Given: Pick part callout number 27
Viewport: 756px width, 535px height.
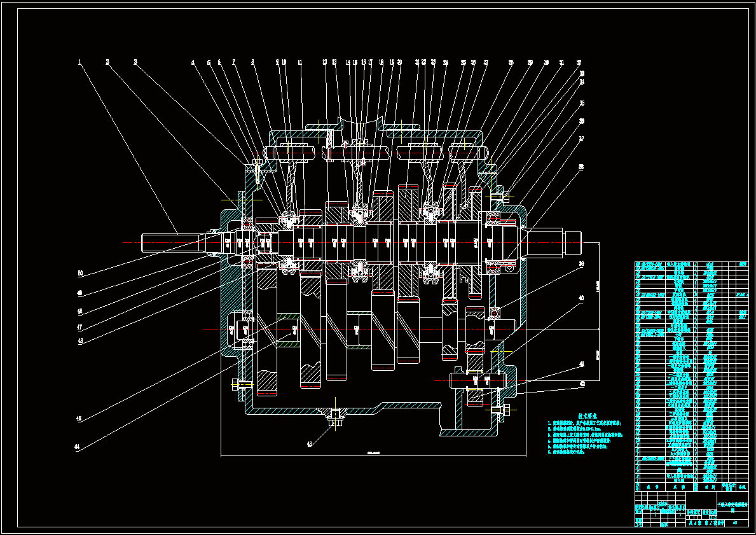Looking at the screenshot, I should tap(486, 62).
